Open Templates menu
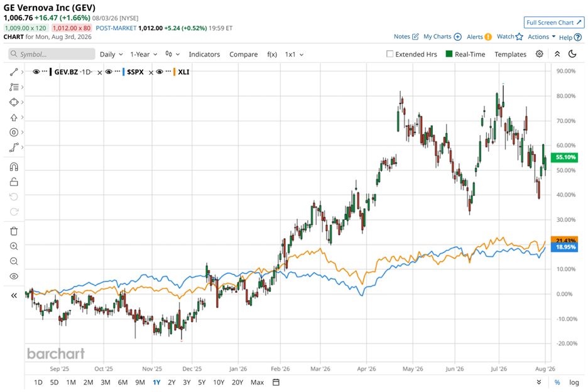Image resolution: width=588 pixels, height=392 pixels. click(510, 55)
